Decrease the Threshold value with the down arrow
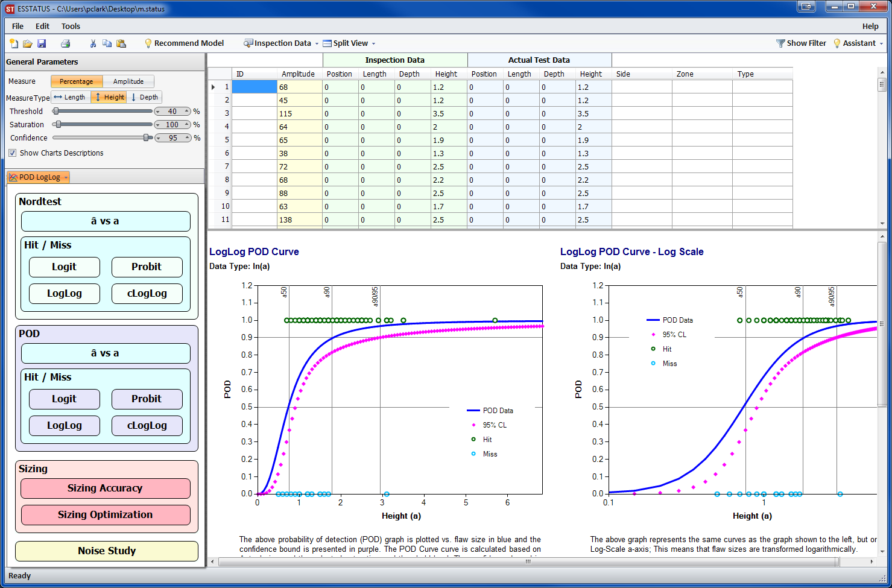The height and width of the screenshot is (588, 892). point(157,113)
